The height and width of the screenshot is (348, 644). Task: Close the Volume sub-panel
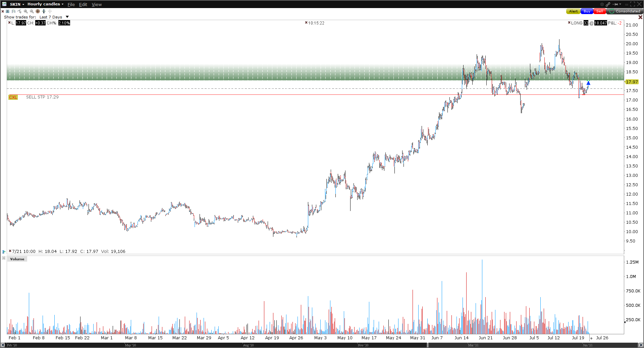point(4,258)
